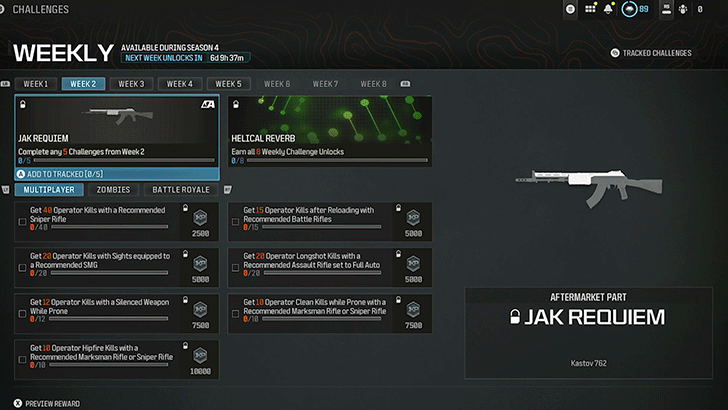Click the aftermarket part badge on JAK Requiem card
Screen dimensions: 728x410
208,104
